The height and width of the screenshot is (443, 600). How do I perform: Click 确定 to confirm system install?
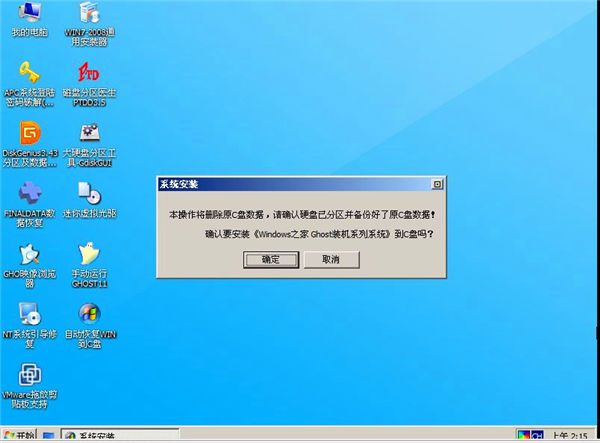pos(270,259)
